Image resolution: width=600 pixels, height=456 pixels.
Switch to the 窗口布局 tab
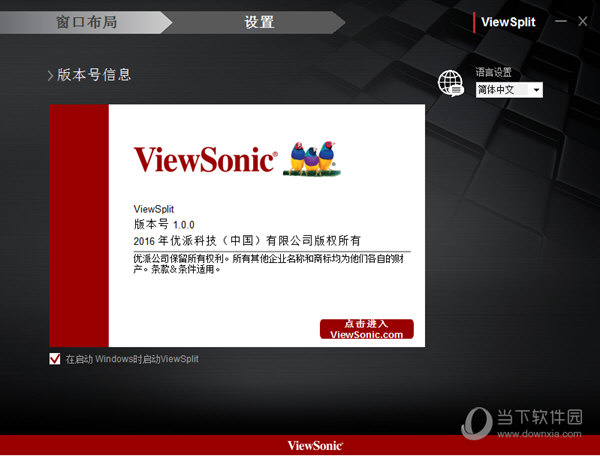pos(86,22)
